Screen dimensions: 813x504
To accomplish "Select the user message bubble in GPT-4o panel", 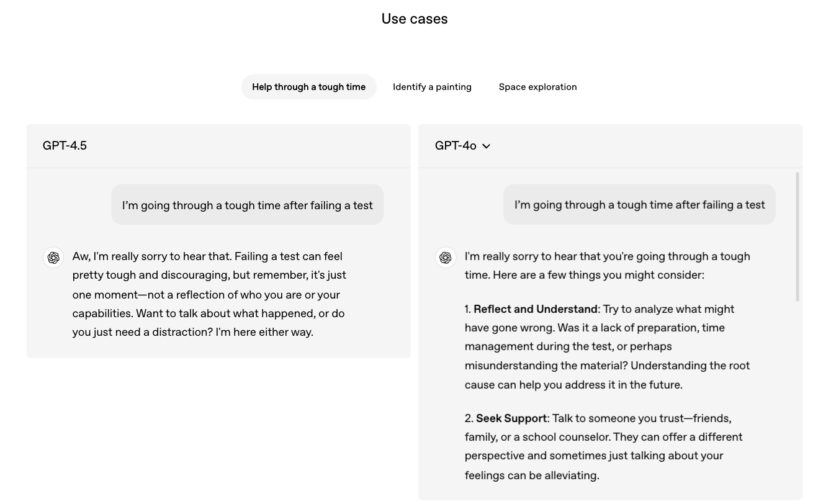I will point(639,205).
